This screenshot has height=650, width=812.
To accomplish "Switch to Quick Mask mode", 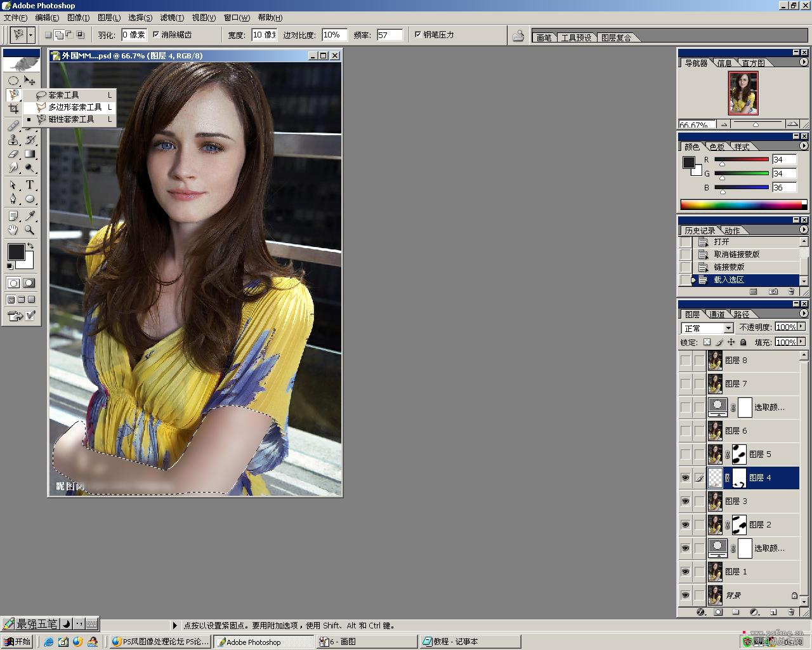I will (x=29, y=283).
